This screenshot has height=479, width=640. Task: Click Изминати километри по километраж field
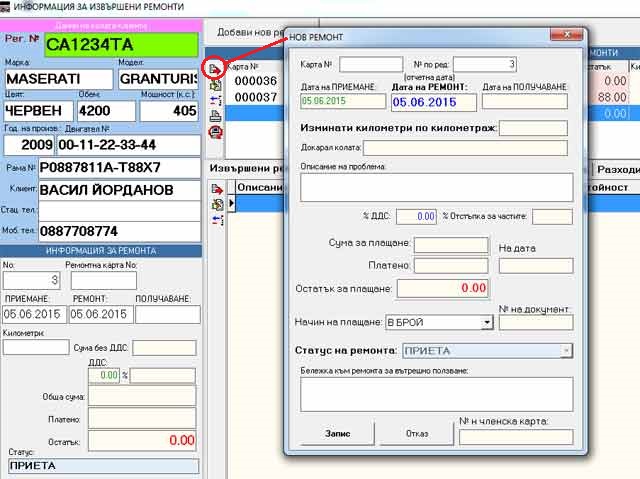tap(533, 128)
